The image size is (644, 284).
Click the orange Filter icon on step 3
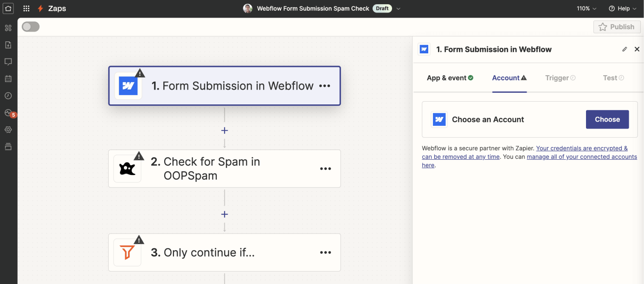127,252
